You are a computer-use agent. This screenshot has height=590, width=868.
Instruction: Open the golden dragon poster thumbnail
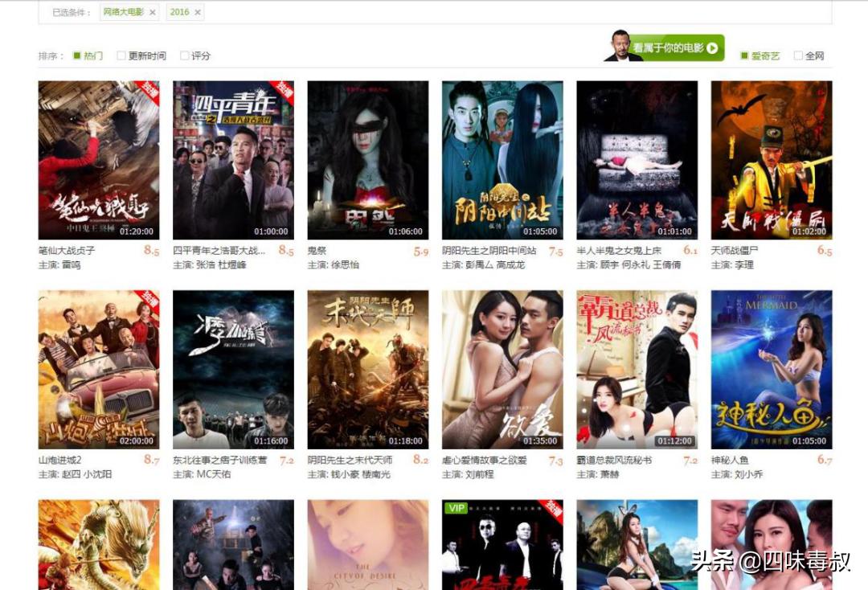point(99,545)
